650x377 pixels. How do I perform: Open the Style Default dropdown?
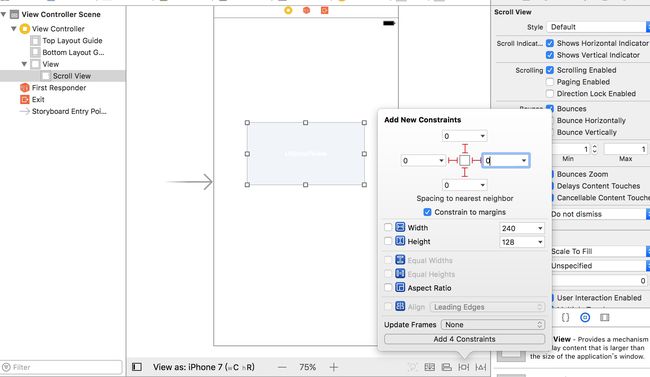click(x=598, y=27)
